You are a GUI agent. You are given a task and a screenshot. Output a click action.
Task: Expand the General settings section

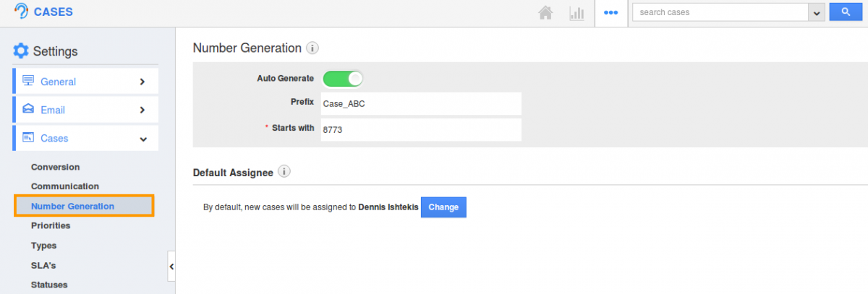click(85, 82)
